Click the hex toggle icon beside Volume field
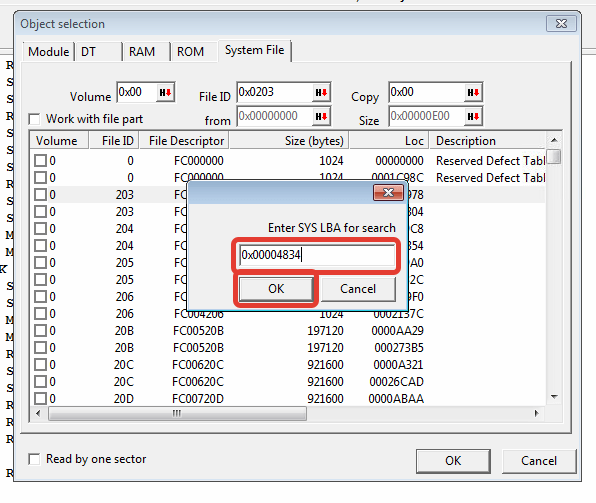The image size is (596, 503). point(165,92)
